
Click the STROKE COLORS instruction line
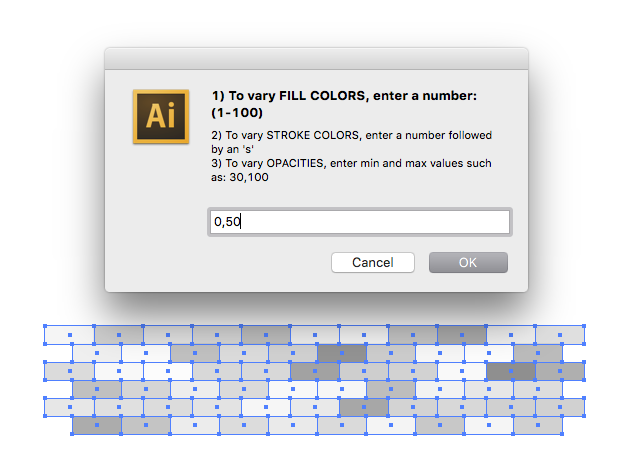point(351,142)
